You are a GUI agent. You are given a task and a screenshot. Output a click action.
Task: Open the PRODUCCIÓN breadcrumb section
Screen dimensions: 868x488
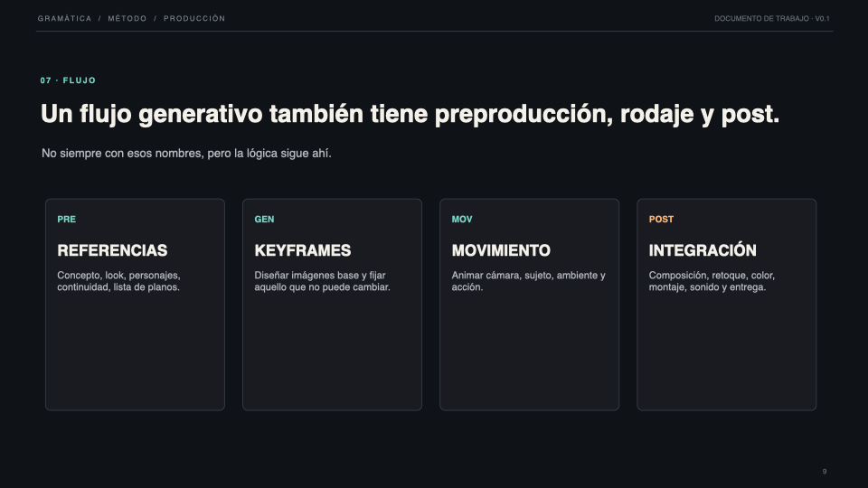point(194,18)
